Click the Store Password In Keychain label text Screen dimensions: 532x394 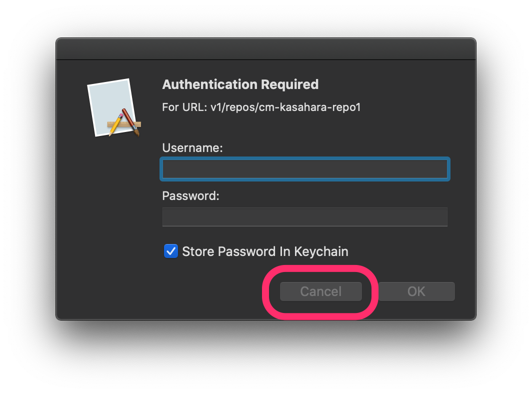pos(265,251)
